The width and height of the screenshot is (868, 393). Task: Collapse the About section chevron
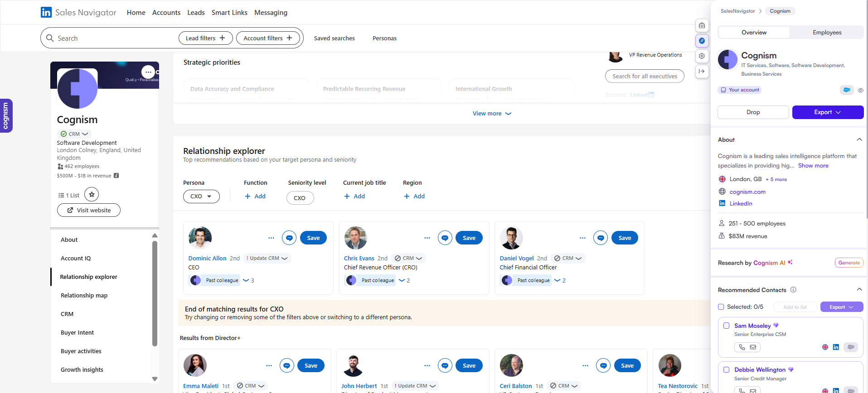point(859,139)
